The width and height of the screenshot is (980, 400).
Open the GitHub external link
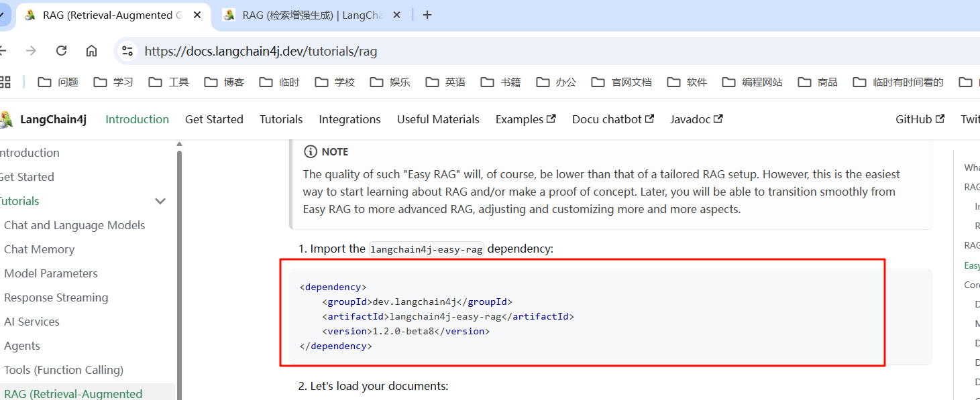(x=919, y=119)
